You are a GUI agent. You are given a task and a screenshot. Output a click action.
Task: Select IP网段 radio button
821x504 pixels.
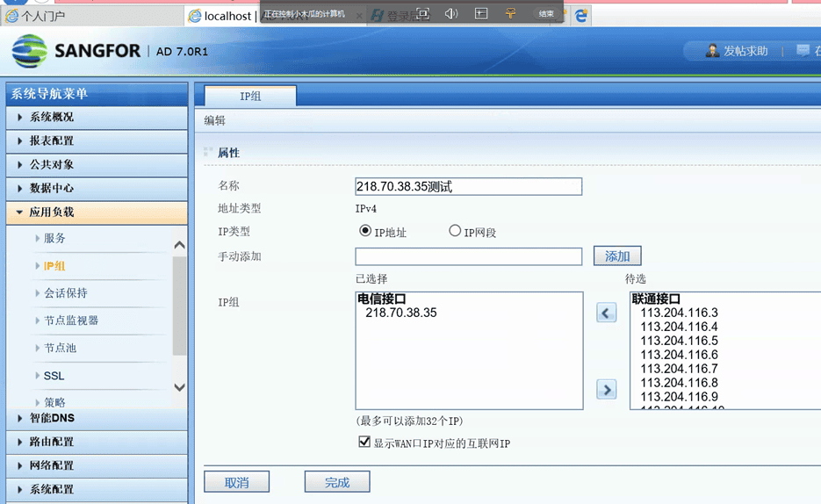point(455,231)
